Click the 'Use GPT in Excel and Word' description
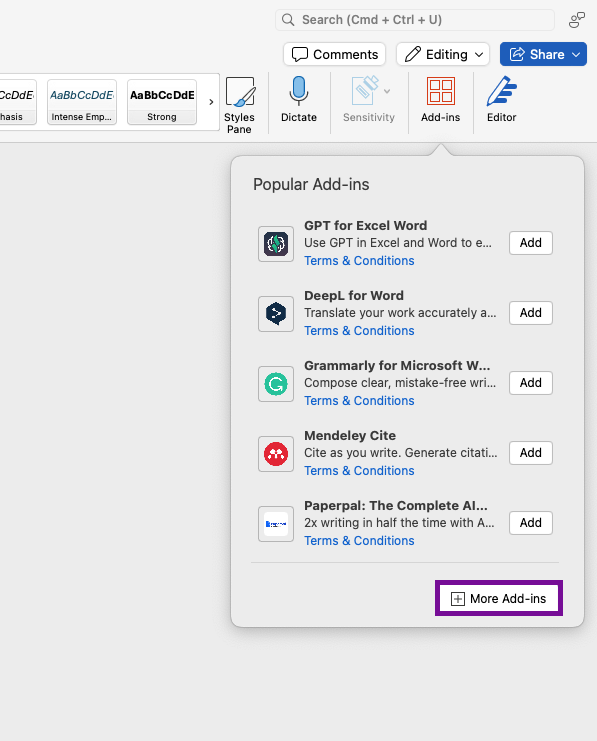 (x=398, y=243)
